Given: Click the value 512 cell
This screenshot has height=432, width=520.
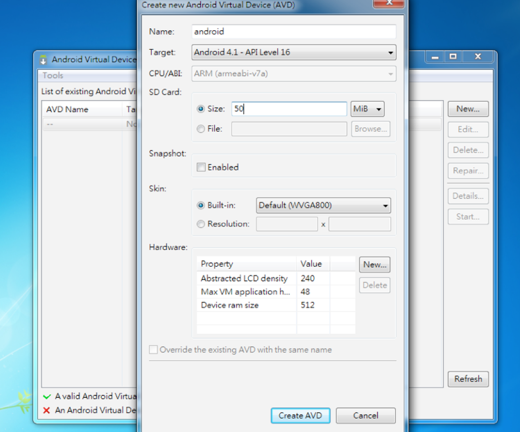Looking at the screenshot, I should tap(313, 305).
